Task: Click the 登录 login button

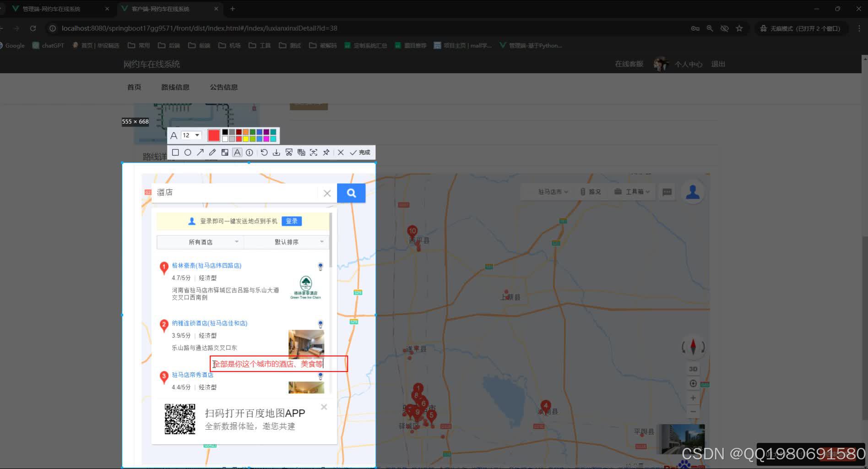Action: [x=292, y=221]
